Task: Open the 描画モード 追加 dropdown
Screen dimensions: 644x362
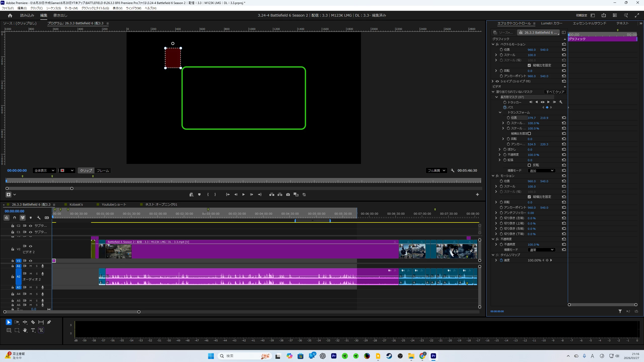Action: click(541, 171)
